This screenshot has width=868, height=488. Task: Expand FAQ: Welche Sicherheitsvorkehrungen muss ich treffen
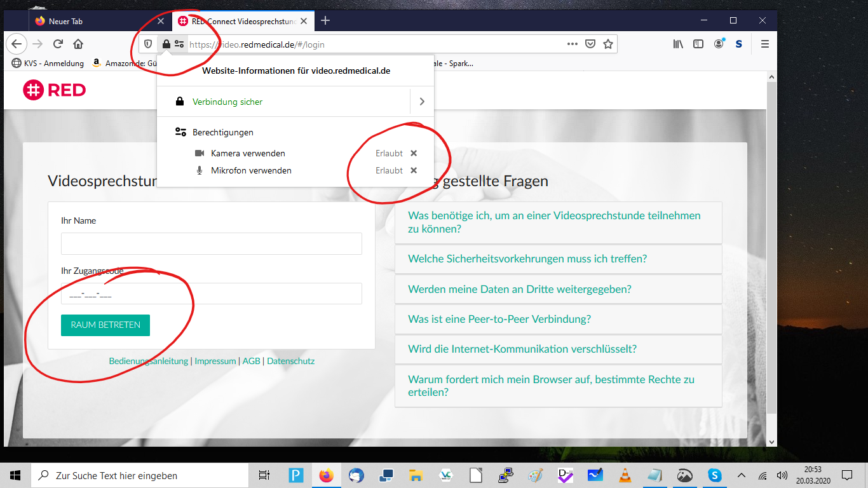[x=559, y=259]
